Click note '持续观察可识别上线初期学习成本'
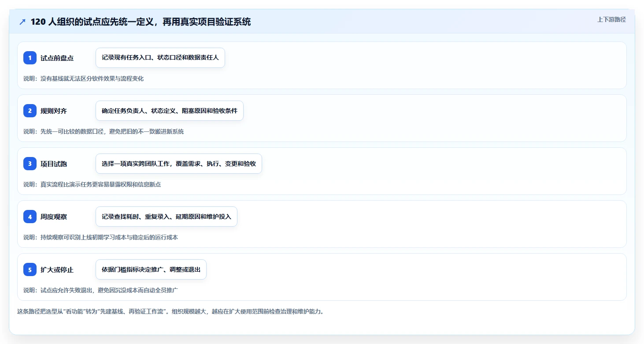This screenshot has width=644, height=344. tap(100, 237)
